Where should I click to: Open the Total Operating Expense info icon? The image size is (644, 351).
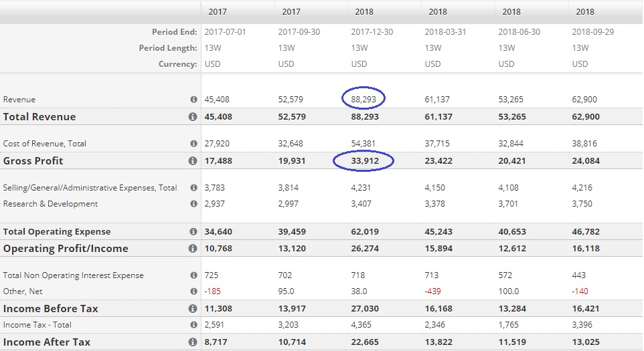tap(193, 232)
